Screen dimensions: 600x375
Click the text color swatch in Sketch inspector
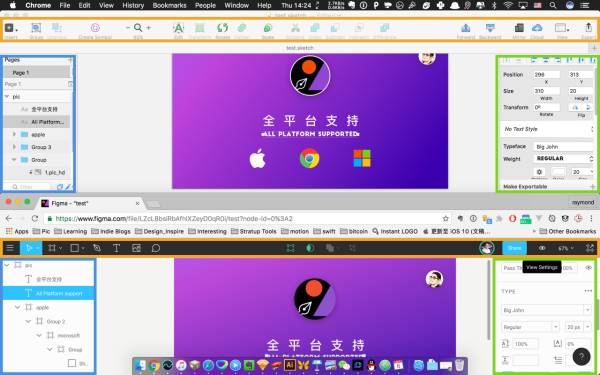[558, 172]
